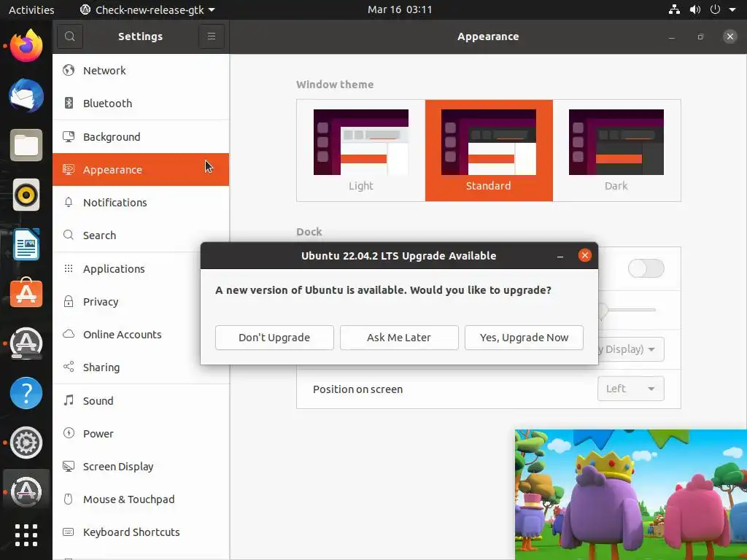Image resolution: width=747 pixels, height=560 pixels.
Task: Click the Power sidebar icon
Action: [x=69, y=433]
